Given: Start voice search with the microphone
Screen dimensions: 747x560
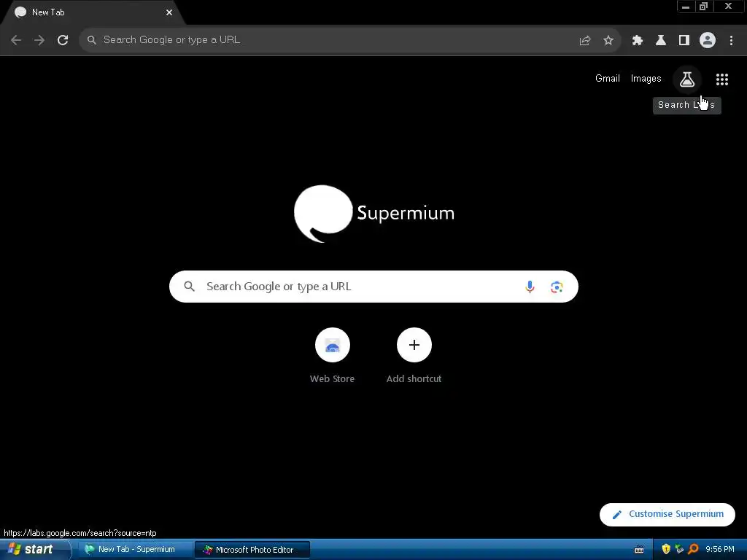Looking at the screenshot, I should (x=530, y=287).
